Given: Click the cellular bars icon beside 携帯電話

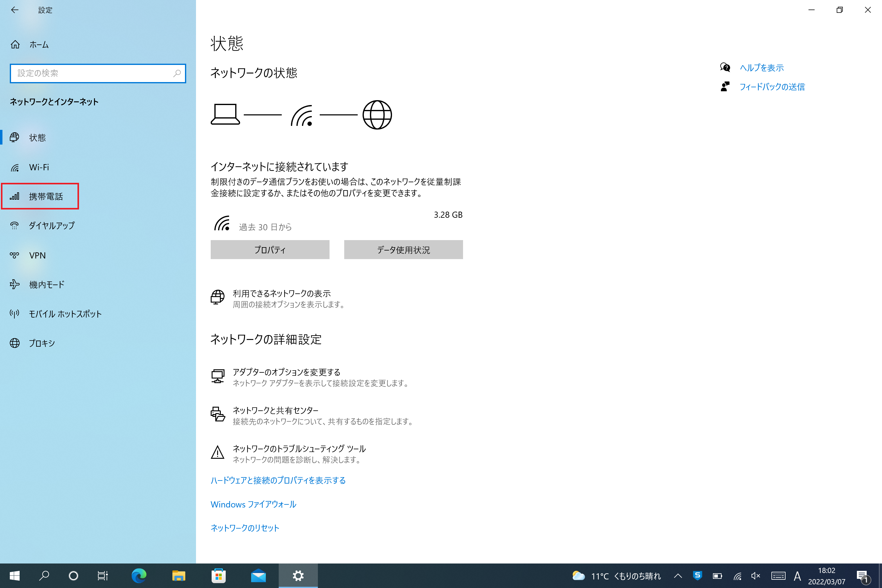Looking at the screenshot, I should click(15, 196).
